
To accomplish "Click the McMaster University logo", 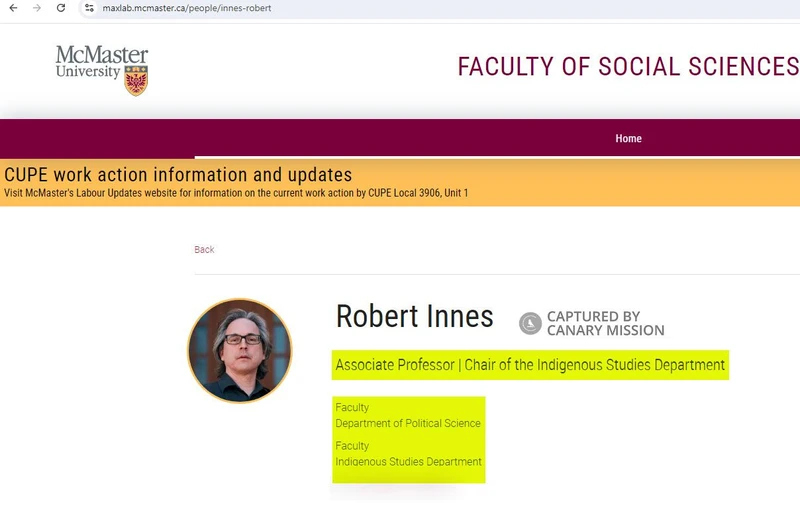I will tap(102, 70).
